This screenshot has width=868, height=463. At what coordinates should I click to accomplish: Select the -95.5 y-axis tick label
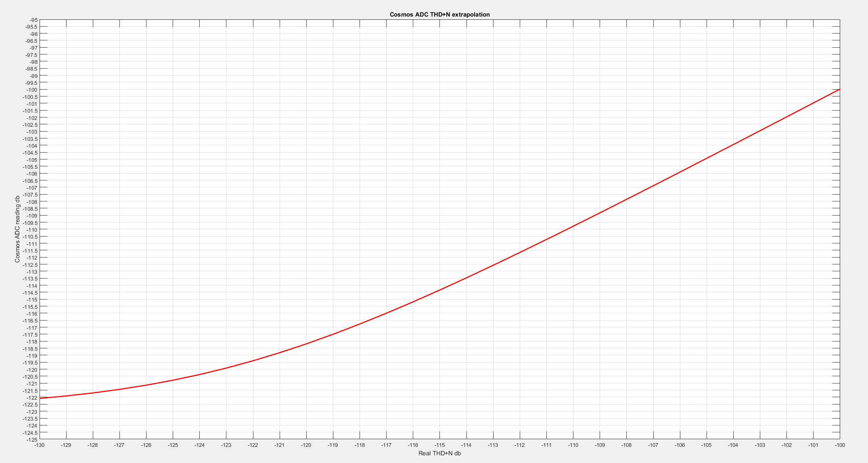point(32,27)
